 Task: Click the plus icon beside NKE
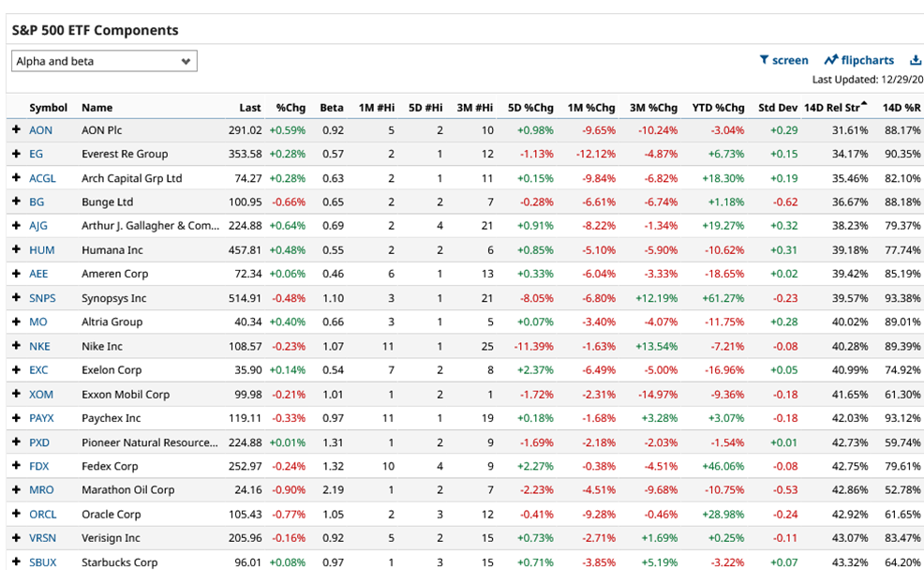coord(18,345)
